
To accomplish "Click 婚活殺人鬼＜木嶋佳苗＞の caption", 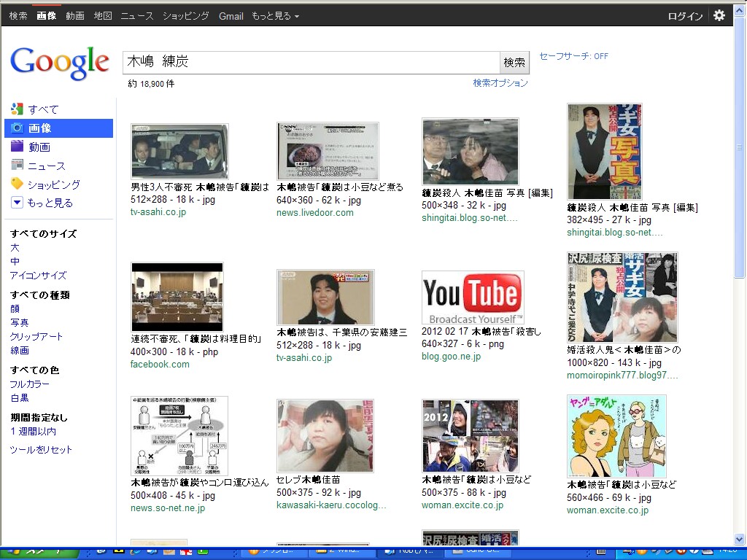I will [624, 349].
